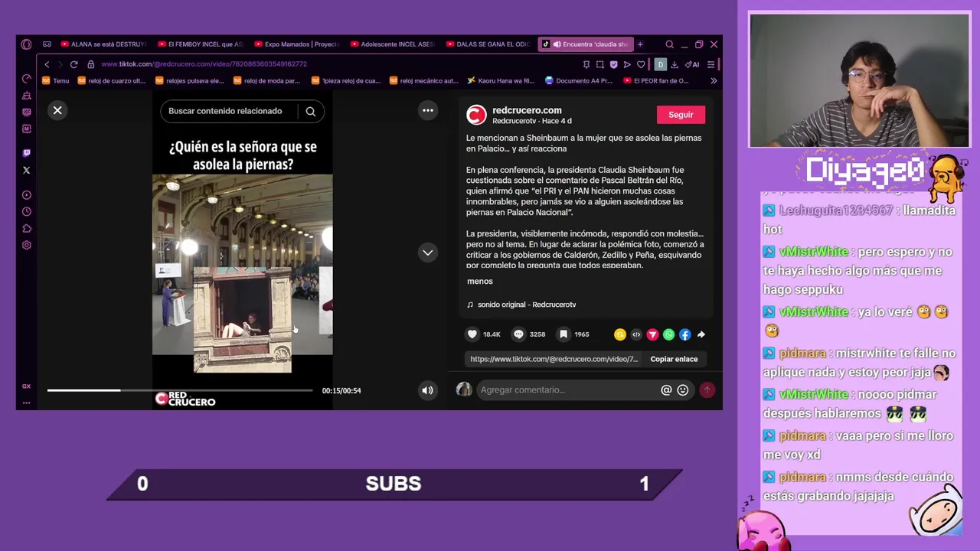Mention a user with @ icon
The image size is (980, 551).
pos(666,390)
